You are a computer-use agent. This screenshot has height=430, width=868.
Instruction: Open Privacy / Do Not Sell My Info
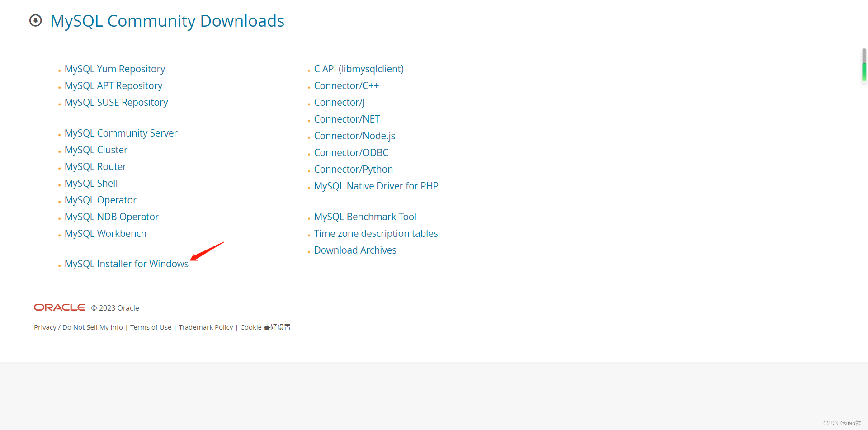[78, 327]
